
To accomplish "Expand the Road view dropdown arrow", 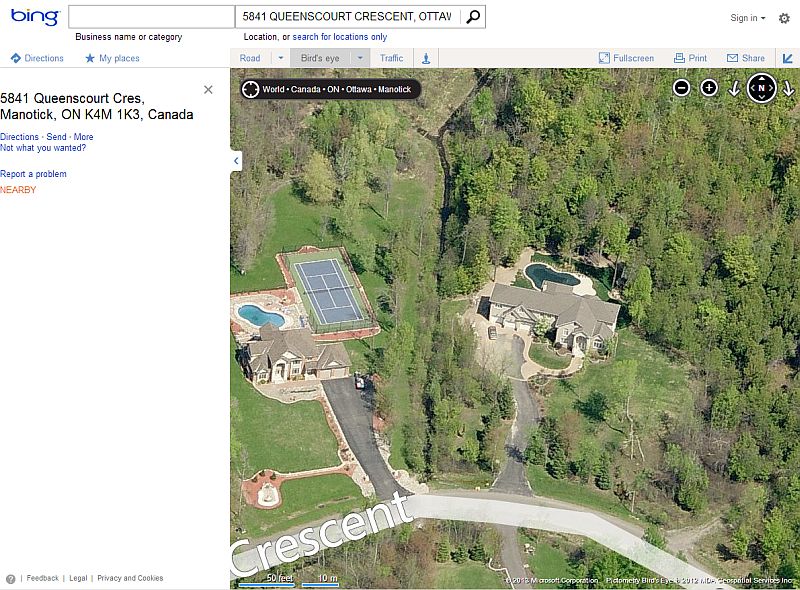I will 279,59.
